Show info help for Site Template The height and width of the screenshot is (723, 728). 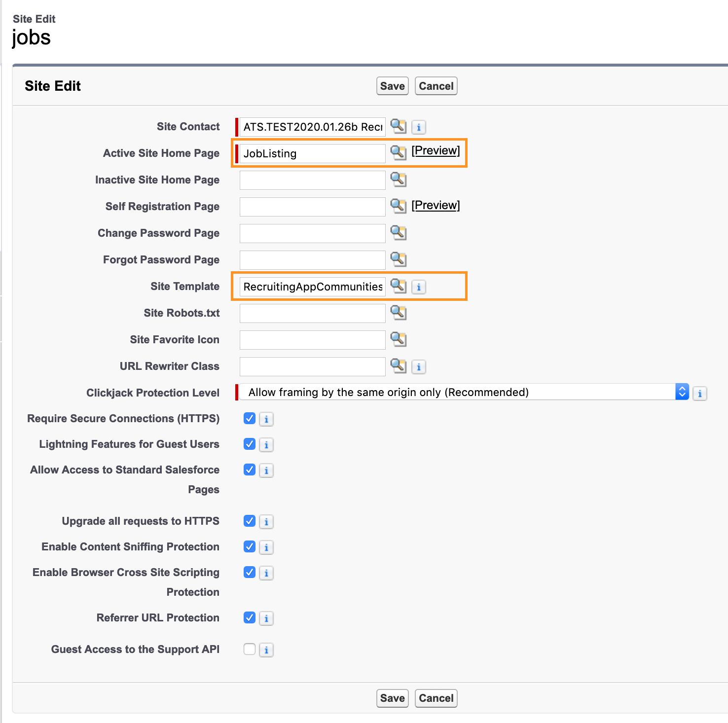(x=419, y=287)
